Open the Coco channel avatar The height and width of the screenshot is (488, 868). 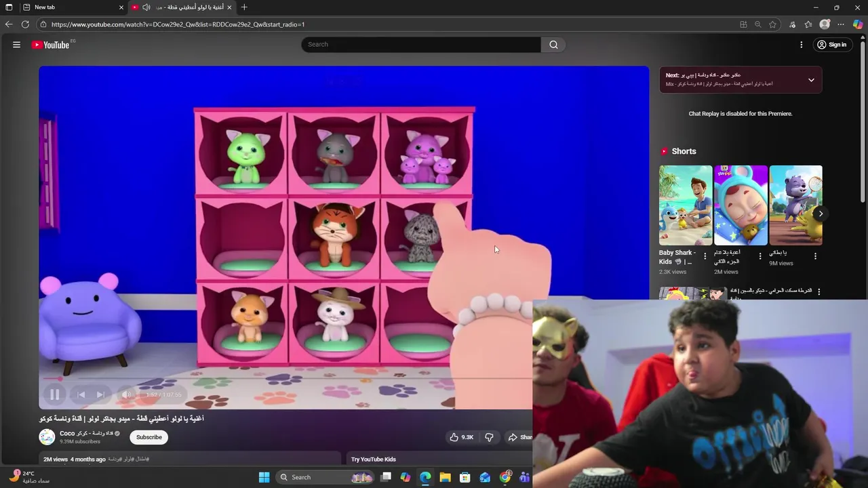pos(47,437)
